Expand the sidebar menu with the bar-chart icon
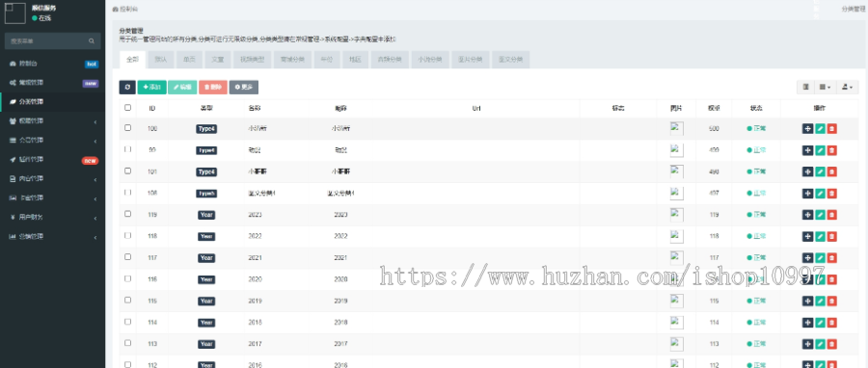The width and height of the screenshot is (868, 368). coord(53,236)
